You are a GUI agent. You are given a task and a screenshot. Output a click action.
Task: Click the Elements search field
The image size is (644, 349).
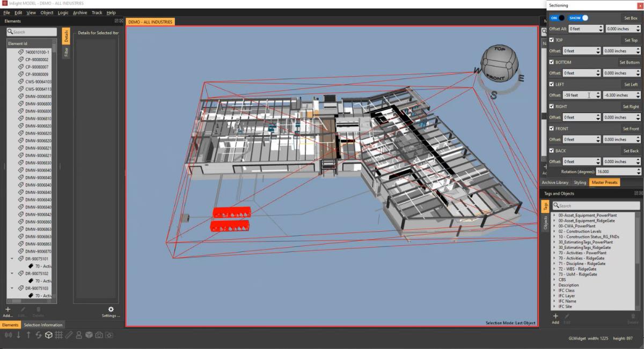pyautogui.click(x=32, y=32)
